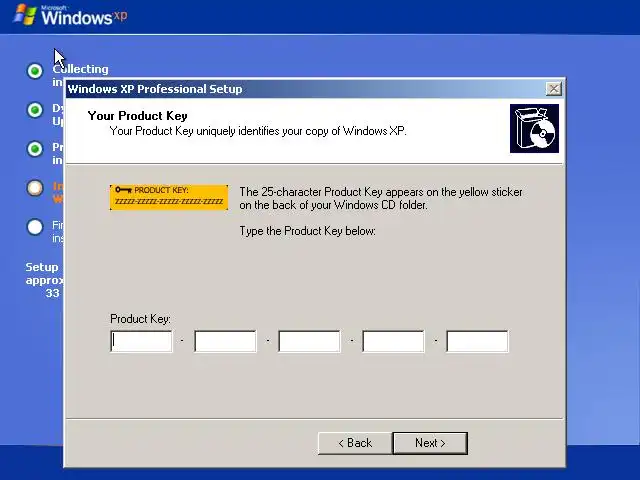Click the second Product Key box
This screenshot has height=480, width=640.
tap(225, 341)
